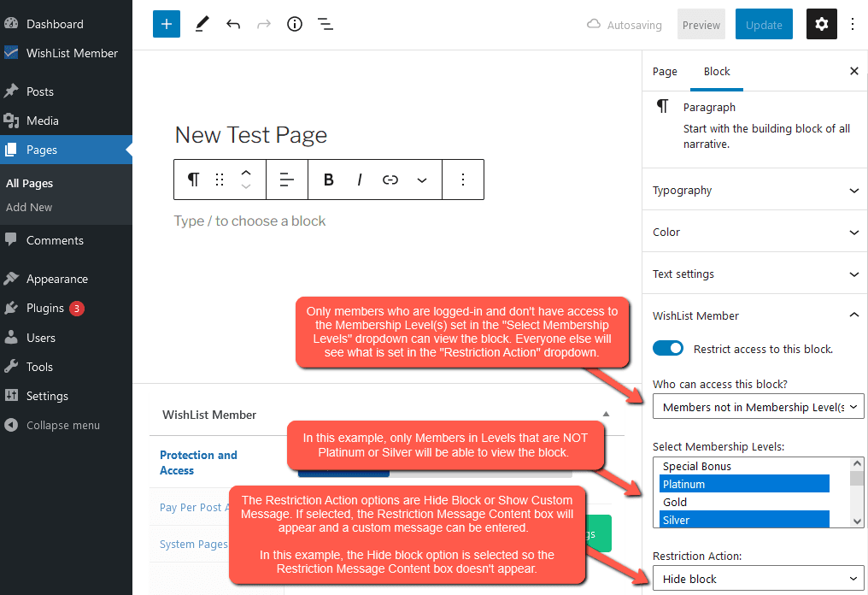Click the Preview button

coord(701,25)
